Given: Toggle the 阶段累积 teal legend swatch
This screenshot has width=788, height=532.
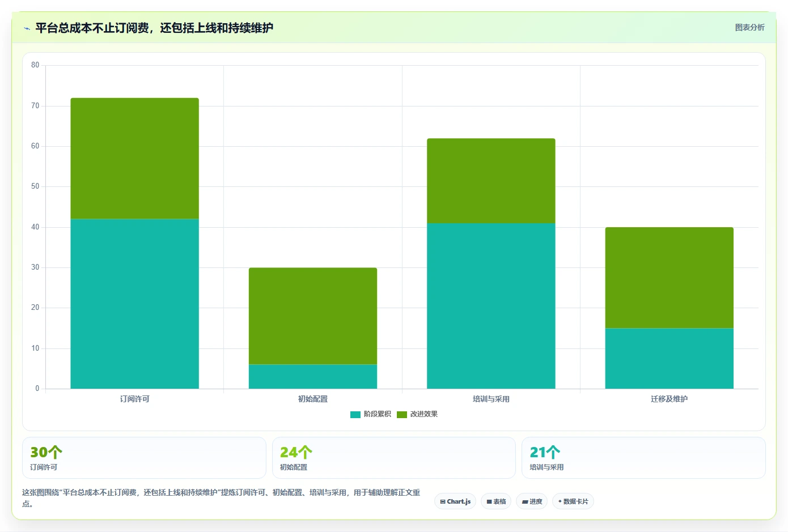Looking at the screenshot, I should (x=355, y=414).
